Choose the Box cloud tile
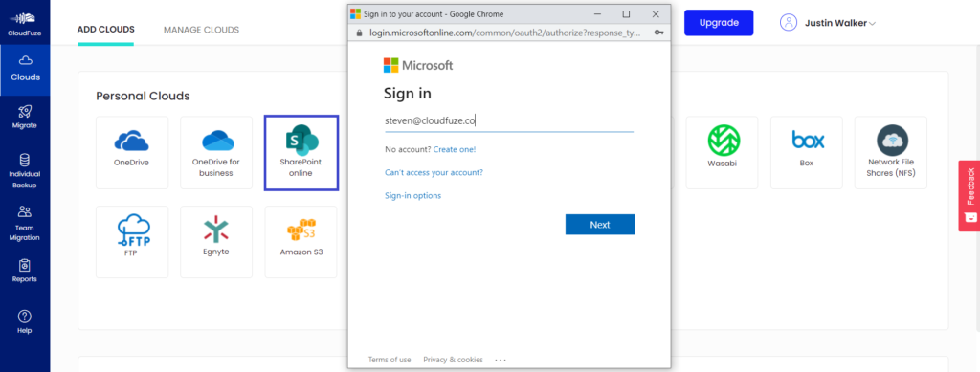Image resolution: width=980 pixels, height=372 pixels. click(807, 152)
